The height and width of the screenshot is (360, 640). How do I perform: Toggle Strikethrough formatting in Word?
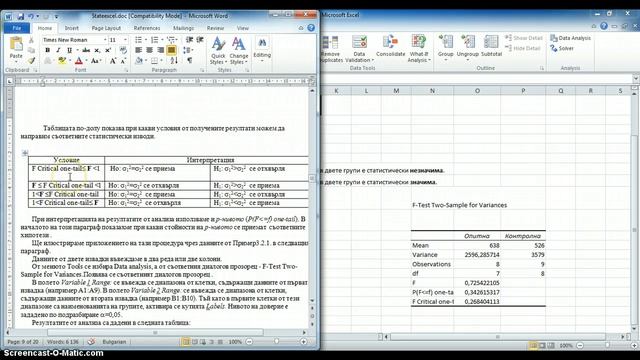86,50
